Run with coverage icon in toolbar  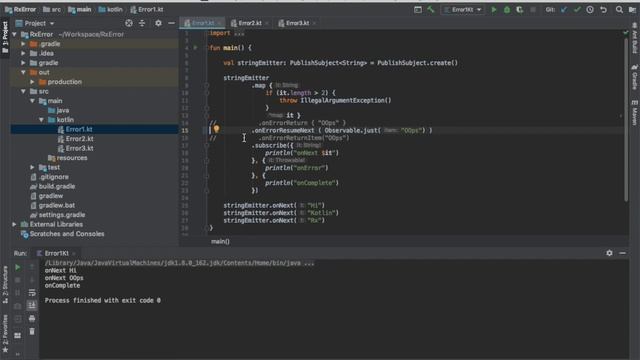pyautogui.click(x=520, y=9)
